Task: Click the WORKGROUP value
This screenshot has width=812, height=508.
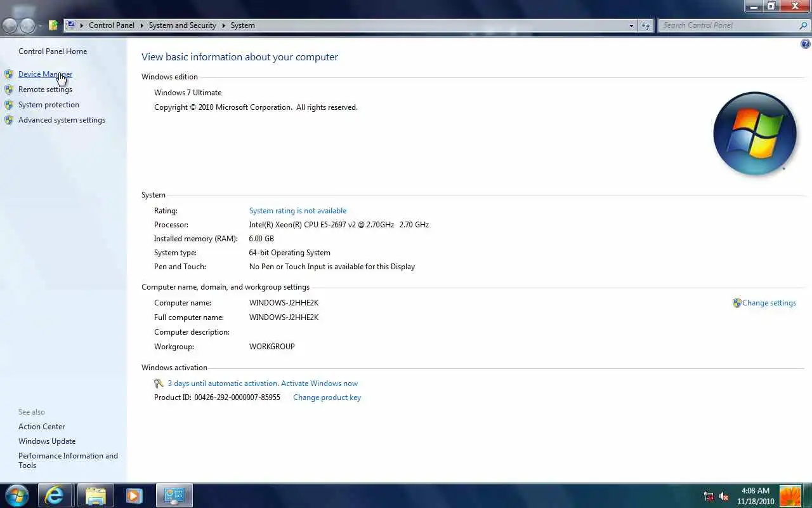Action: (x=272, y=347)
